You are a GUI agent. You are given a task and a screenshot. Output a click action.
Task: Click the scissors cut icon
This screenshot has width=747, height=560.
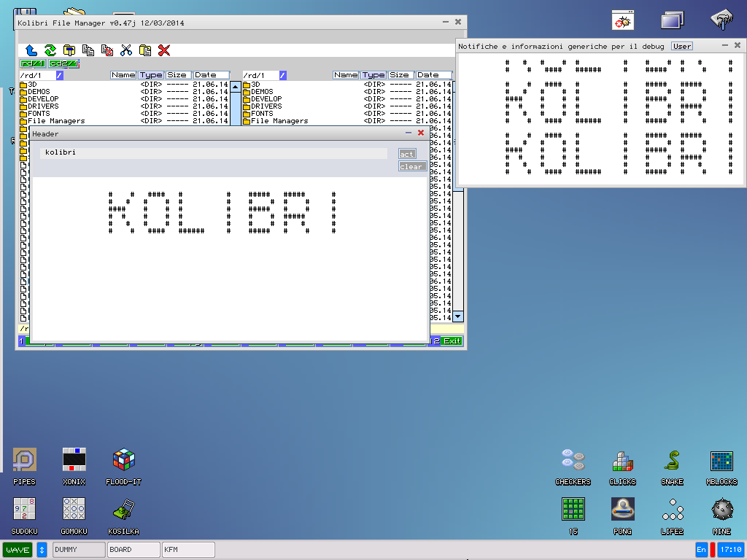click(125, 50)
